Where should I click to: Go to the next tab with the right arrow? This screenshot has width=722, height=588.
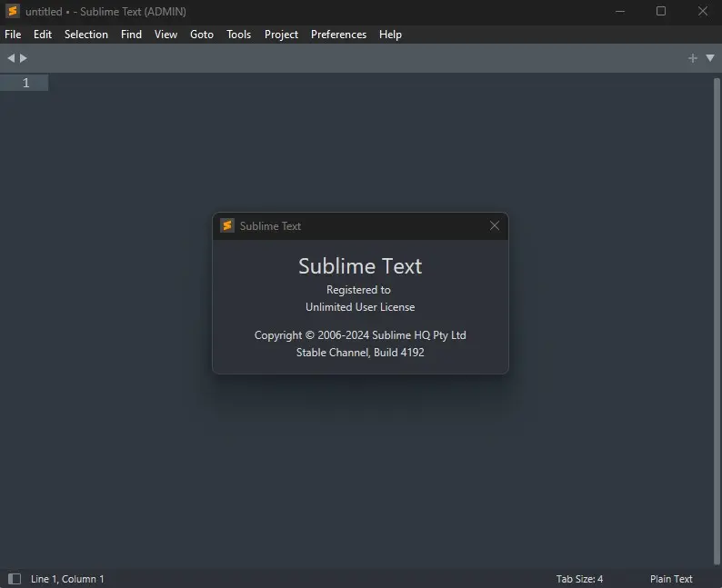24,58
